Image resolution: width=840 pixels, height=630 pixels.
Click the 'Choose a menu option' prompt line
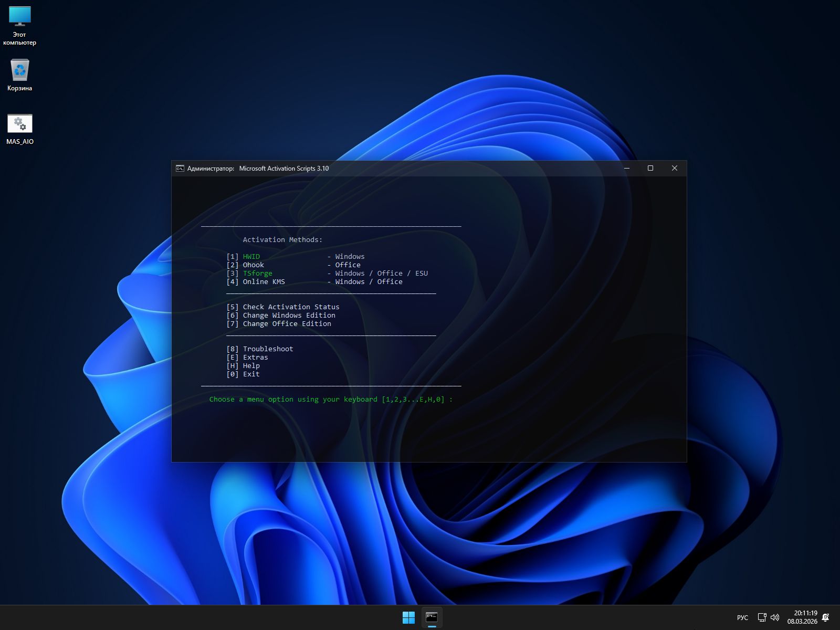pyautogui.click(x=331, y=400)
